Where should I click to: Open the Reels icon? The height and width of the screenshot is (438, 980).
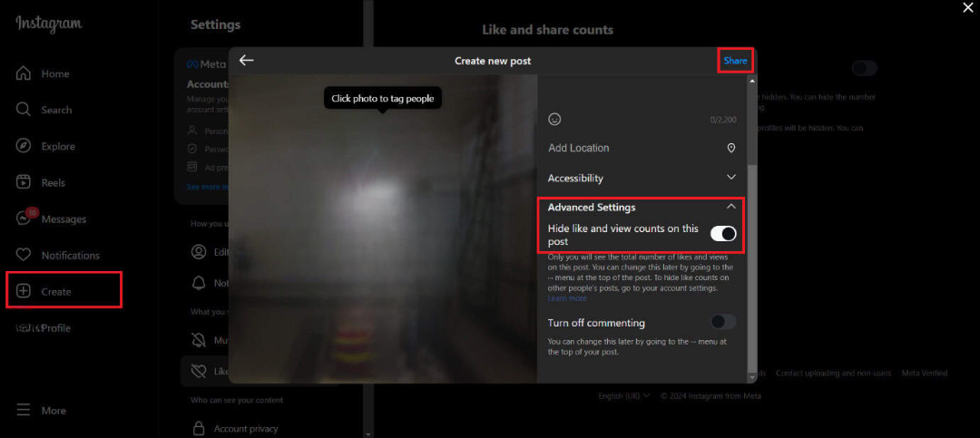pos(23,182)
